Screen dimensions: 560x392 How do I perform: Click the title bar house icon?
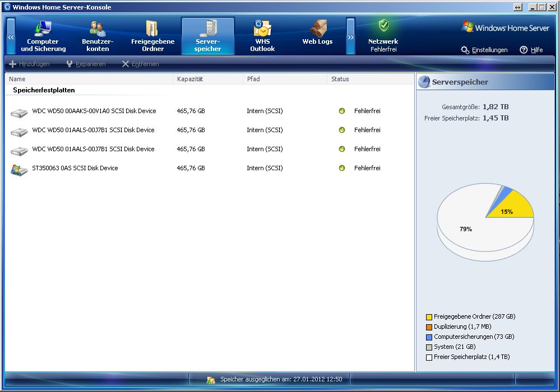(x=7, y=7)
